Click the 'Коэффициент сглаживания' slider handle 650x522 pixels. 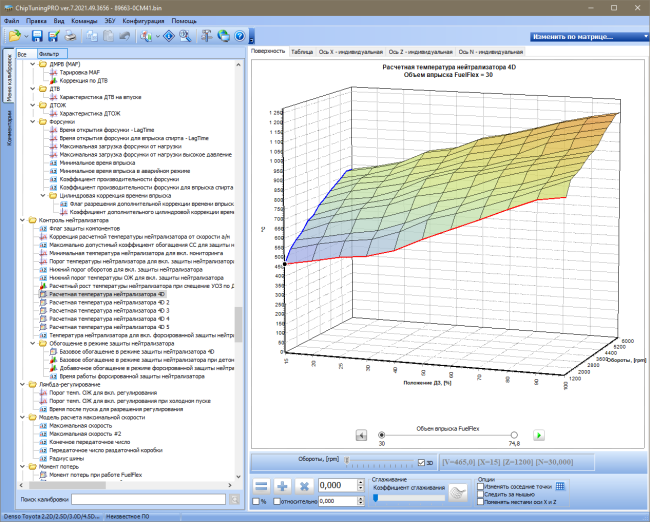(376, 498)
